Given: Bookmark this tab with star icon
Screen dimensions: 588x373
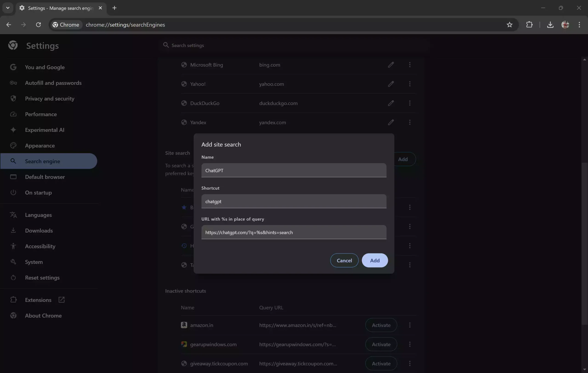Looking at the screenshot, I should [509, 25].
